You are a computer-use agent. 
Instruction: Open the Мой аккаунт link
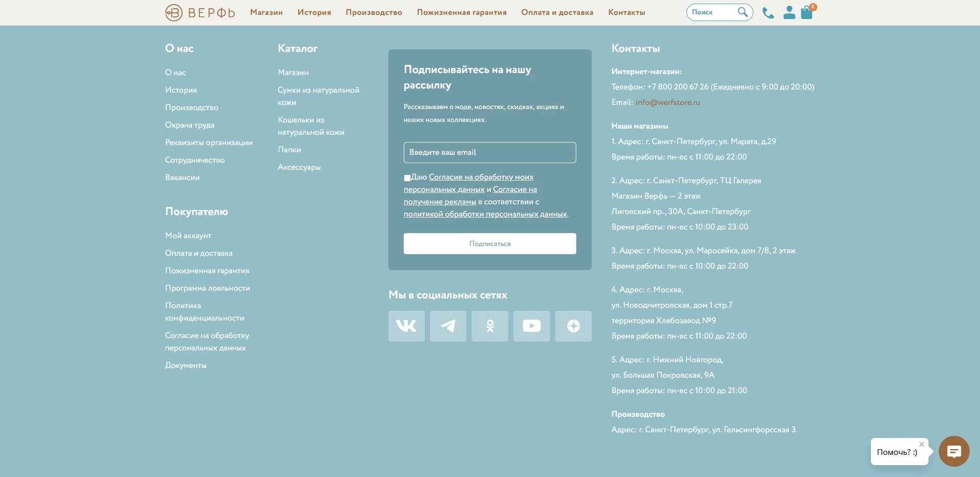(188, 235)
